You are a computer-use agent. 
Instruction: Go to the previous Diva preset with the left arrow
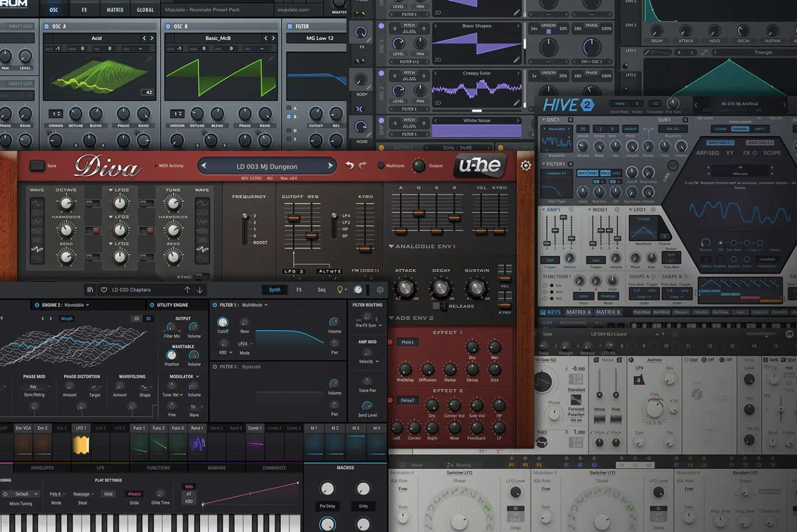(x=204, y=166)
